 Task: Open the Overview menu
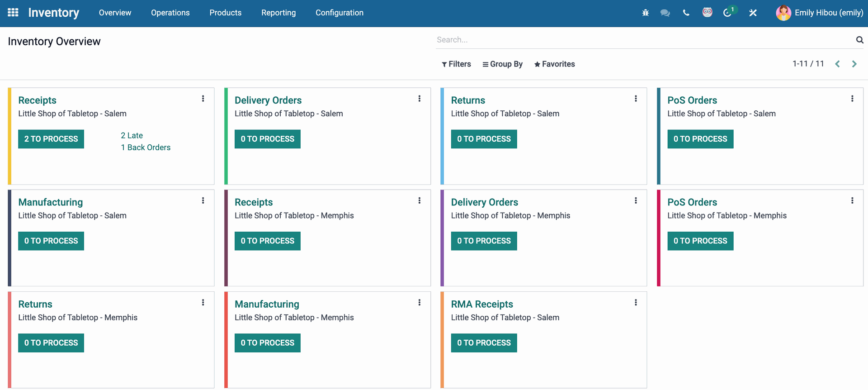click(x=115, y=13)
